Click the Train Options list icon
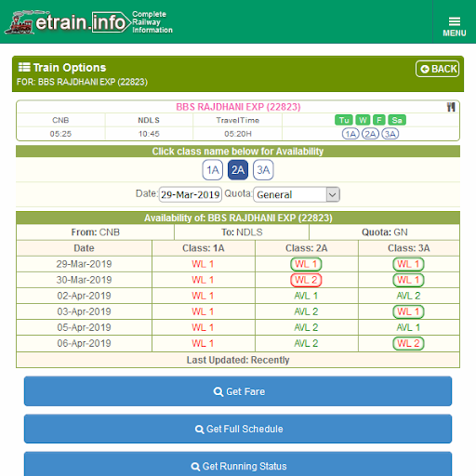 point(24,67)
